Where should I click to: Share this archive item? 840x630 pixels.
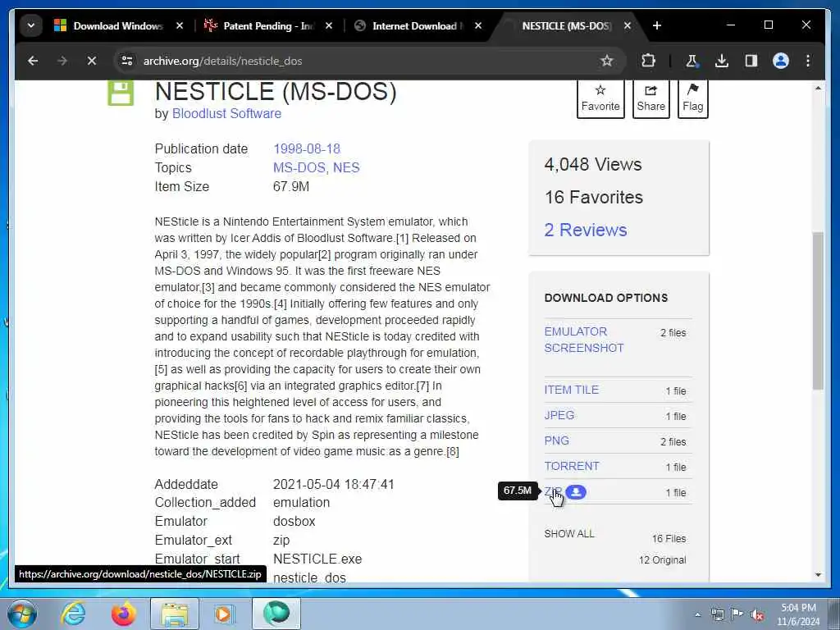[x=651, y=98]
